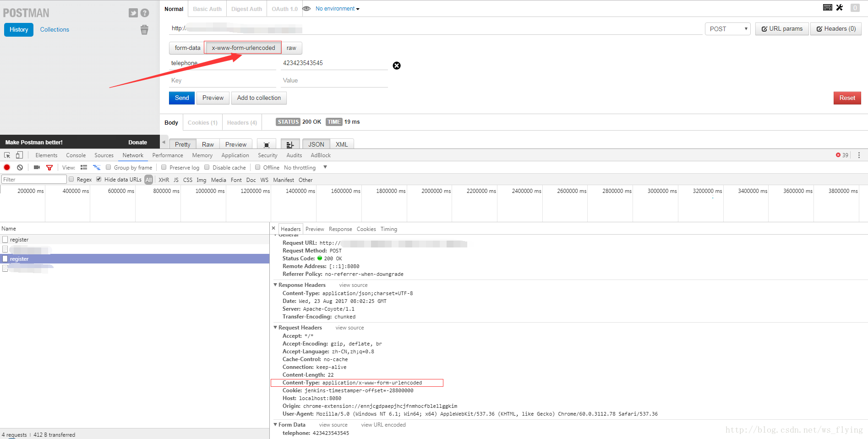868x439 pixels.
Task: Open the No environment dropdown
Action: pyautogui.click(x=338, y=9)
